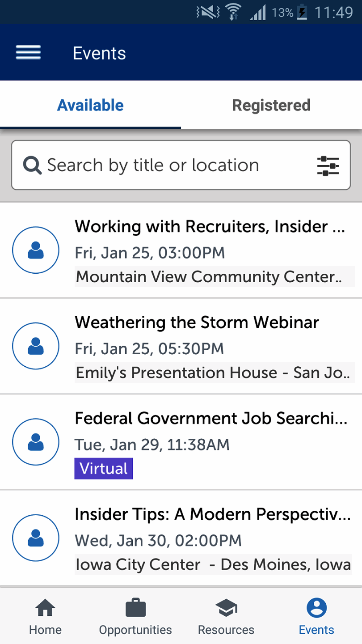Tap the battery status icon
The image size is (362, 644).
click(x=303, y=12)
